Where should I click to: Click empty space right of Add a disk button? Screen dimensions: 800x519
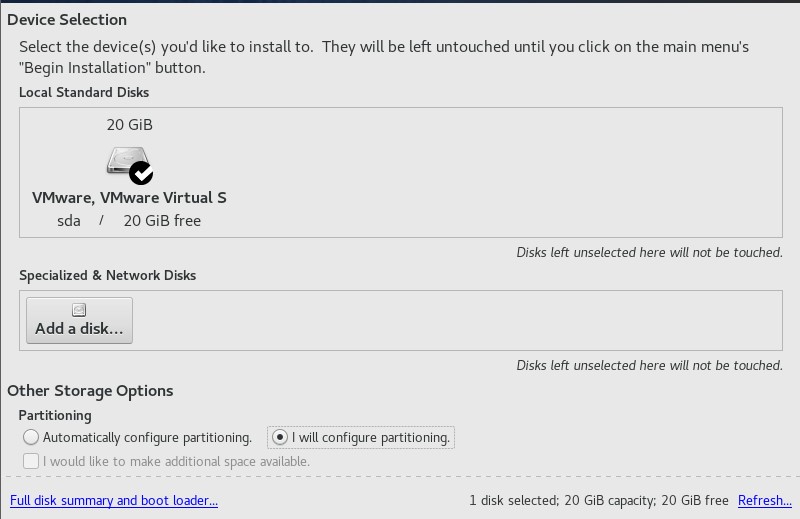click(x=450, y=320)
